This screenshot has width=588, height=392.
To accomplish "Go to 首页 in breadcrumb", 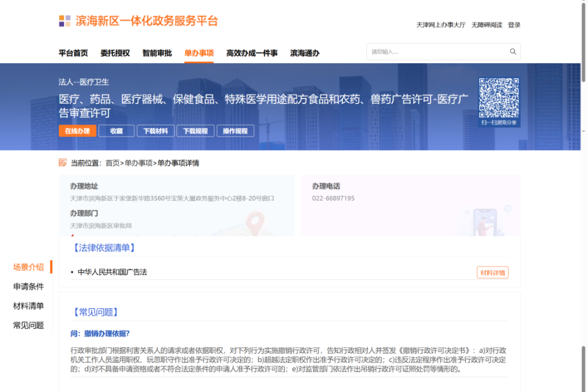I will tap(113, 163).
